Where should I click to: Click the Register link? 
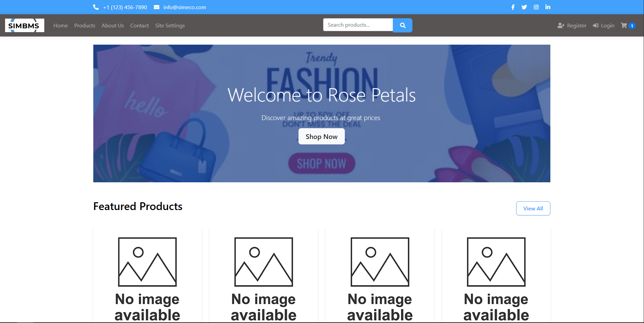572,25
